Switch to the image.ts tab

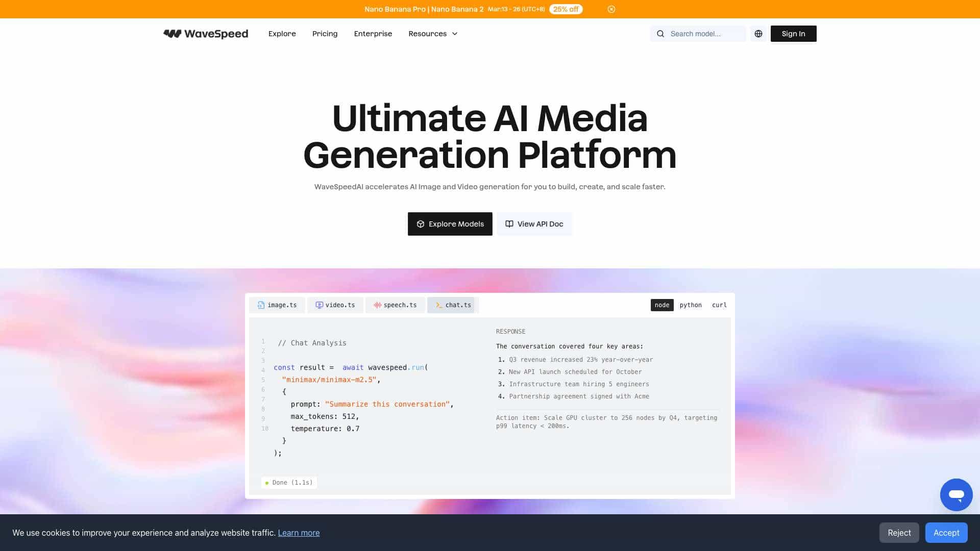[x=277, y=305]
